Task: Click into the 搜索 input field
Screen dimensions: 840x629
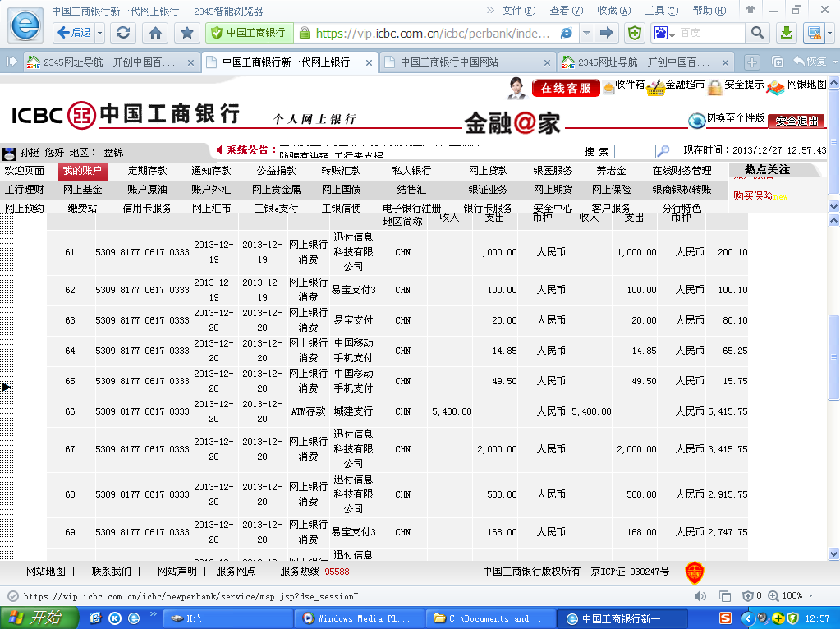Action: click(x=634, y=151)
